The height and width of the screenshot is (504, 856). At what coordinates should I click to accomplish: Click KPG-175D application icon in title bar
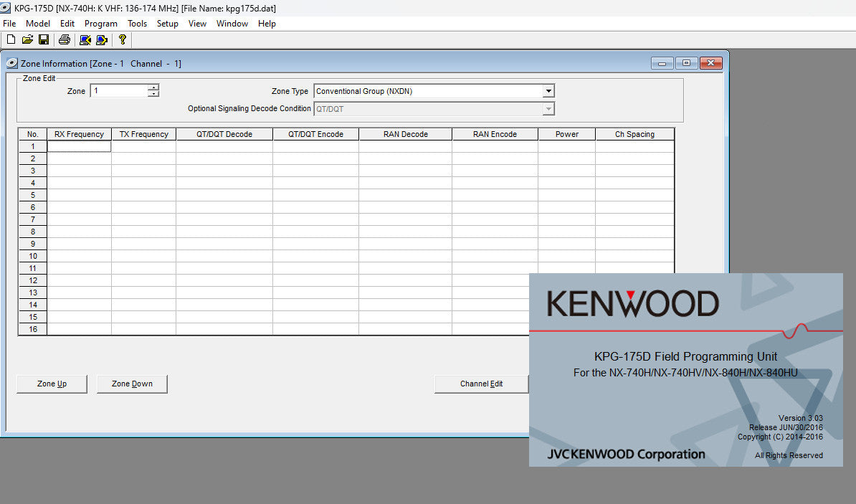[x=6, y=8]
